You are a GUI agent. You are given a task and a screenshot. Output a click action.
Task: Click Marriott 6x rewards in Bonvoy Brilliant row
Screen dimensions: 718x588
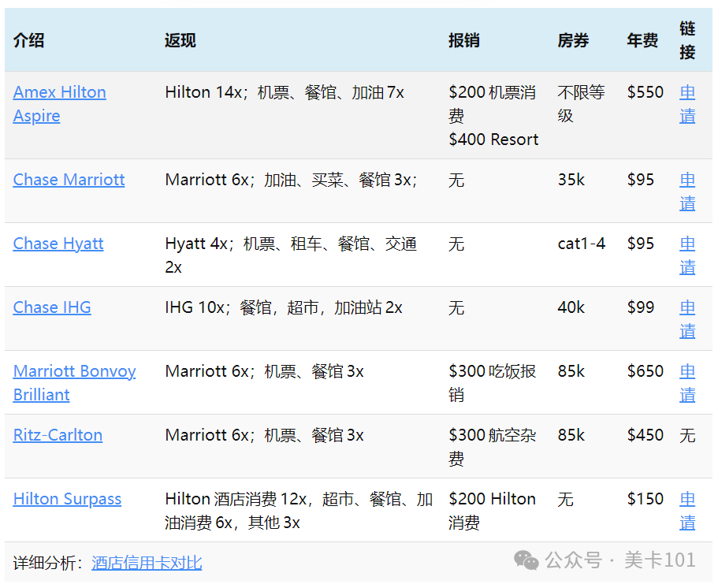[264, 371]
